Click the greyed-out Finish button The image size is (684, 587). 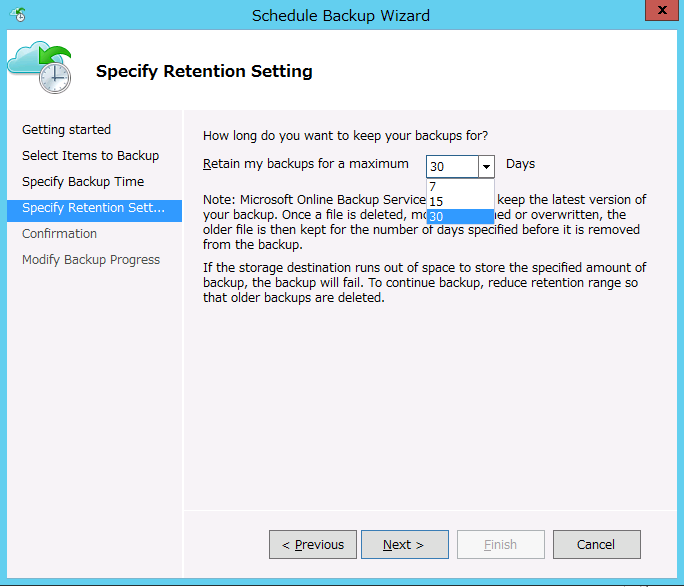500,545
